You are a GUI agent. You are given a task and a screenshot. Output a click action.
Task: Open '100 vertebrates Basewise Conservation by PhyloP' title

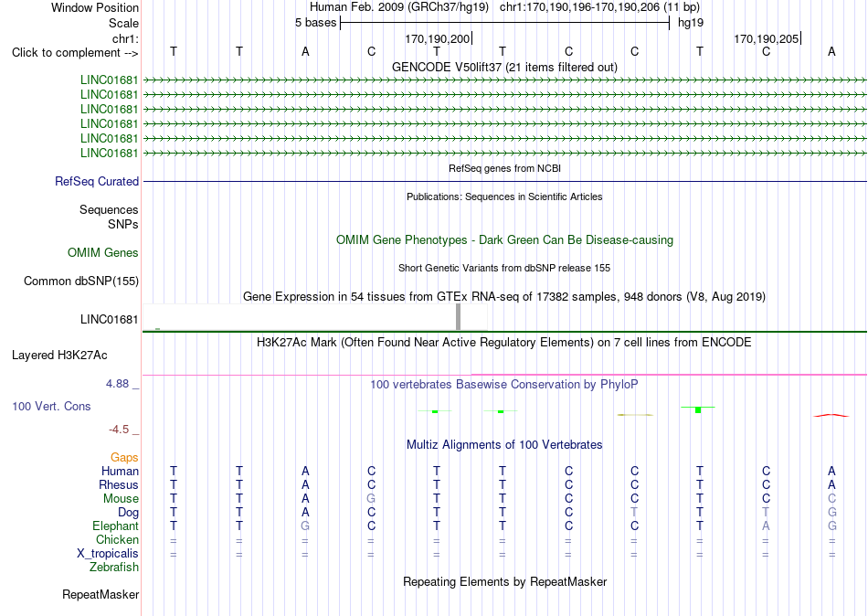(504, 385)
